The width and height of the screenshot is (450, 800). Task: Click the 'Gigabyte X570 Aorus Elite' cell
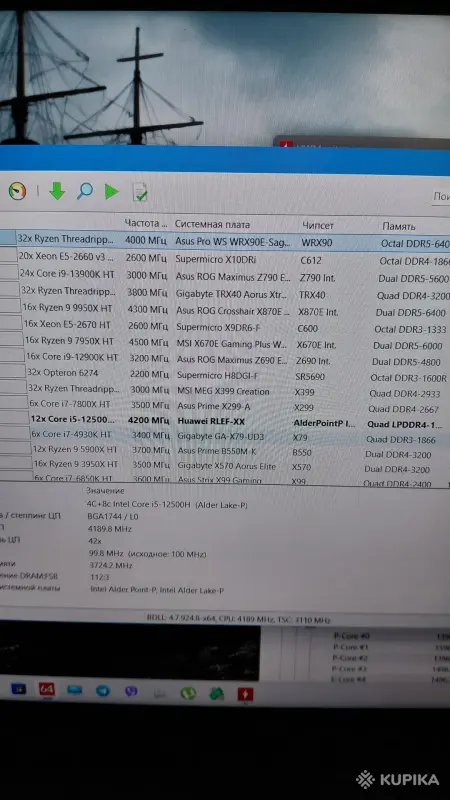[227, 466]
